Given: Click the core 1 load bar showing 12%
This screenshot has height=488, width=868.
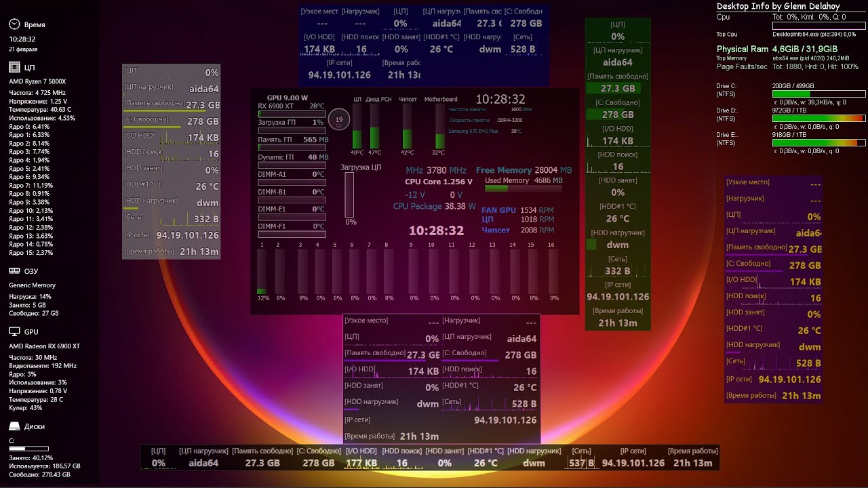Looking at the screenshot, I should (262, 271).
